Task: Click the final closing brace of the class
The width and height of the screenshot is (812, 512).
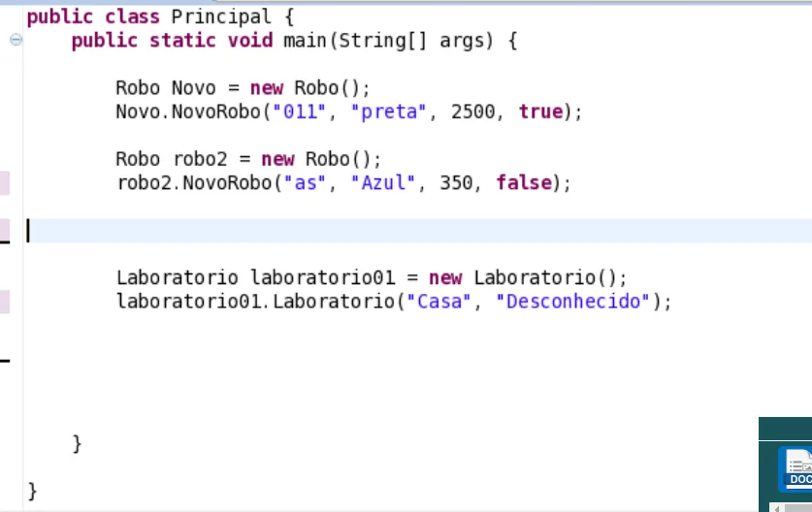Action: (x=33, y=491)
